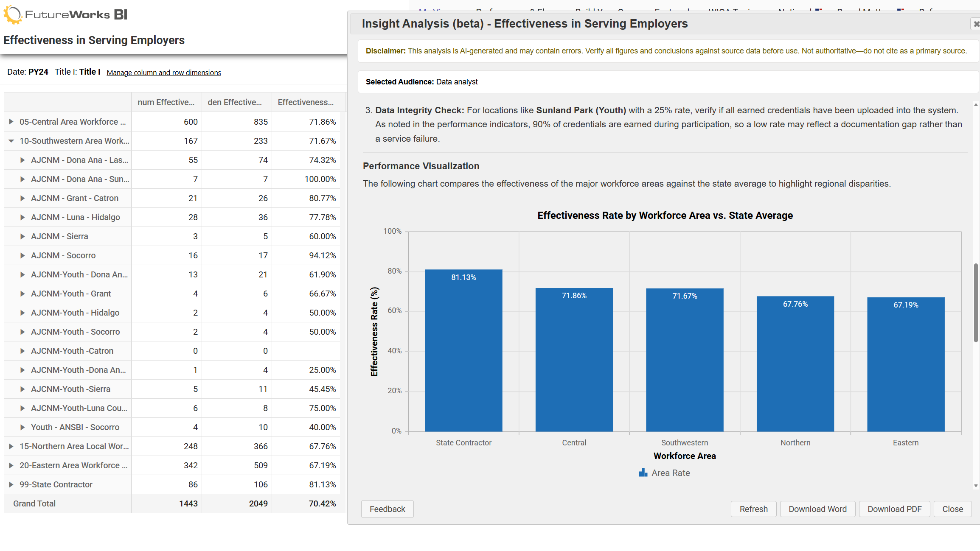Click the Southwestern bar in chart
Viewport: 980px width, 551px height.
(685, 360)
